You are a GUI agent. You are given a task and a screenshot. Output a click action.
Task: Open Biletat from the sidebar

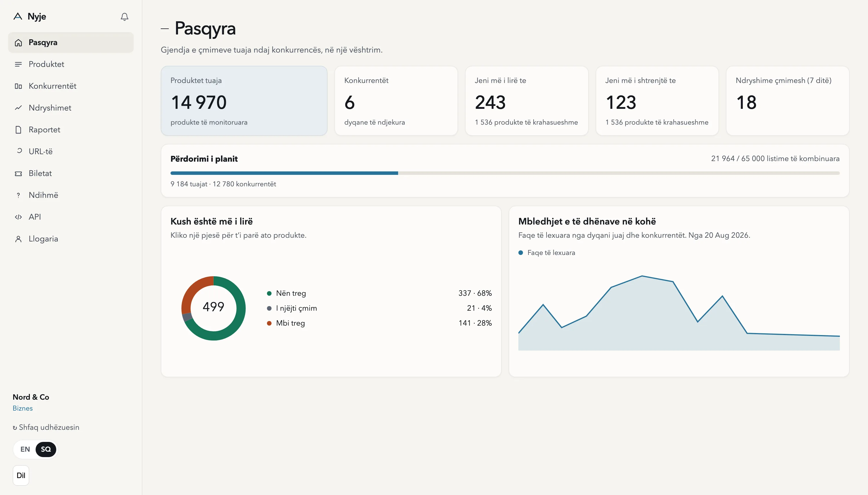click(x=71, y=173)
